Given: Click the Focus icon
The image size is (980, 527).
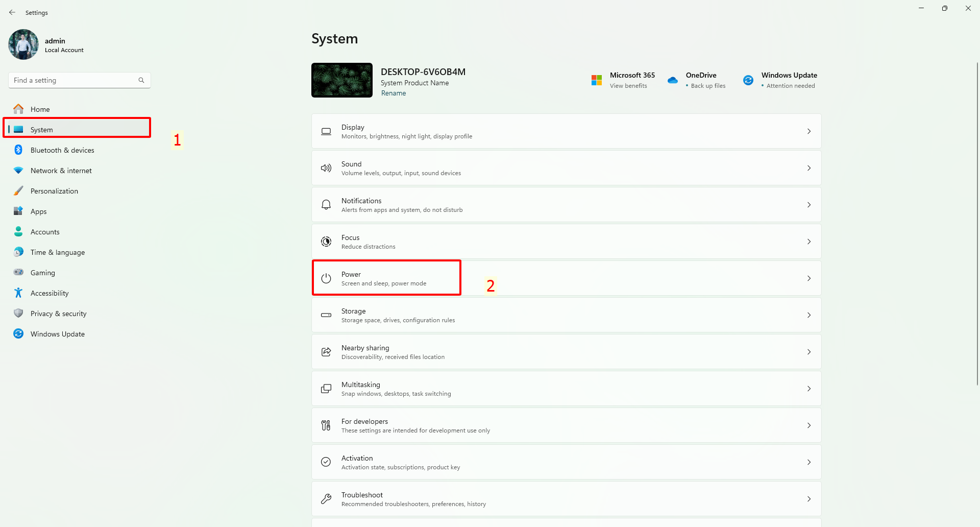Looking at the screenshot, I should click(326, 242).
